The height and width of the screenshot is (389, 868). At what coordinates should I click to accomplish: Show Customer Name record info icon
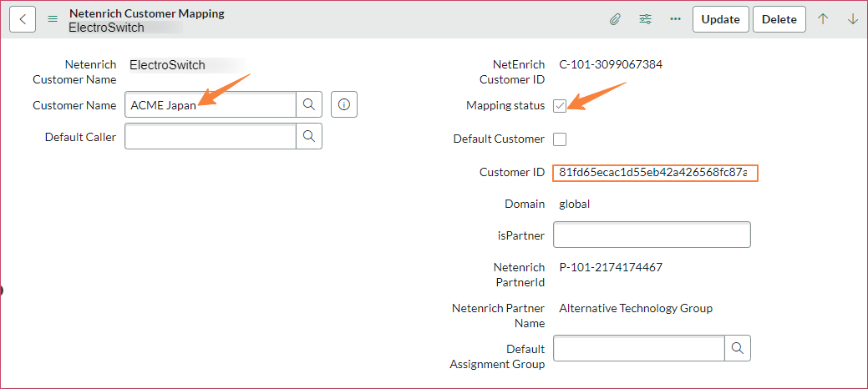pyautogui.click(x=344, y=104)
